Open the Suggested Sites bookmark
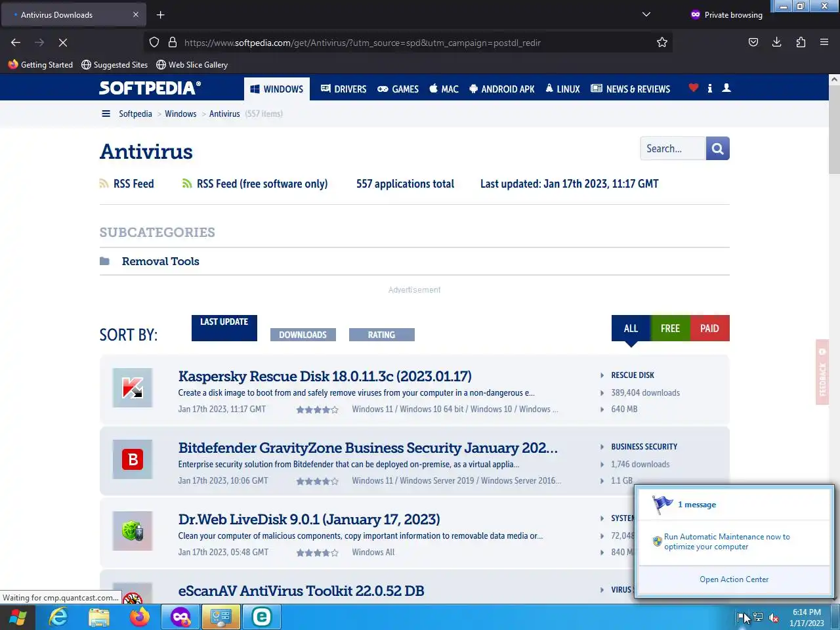Screen dimensions: 840x630 (x=114, y=64)
